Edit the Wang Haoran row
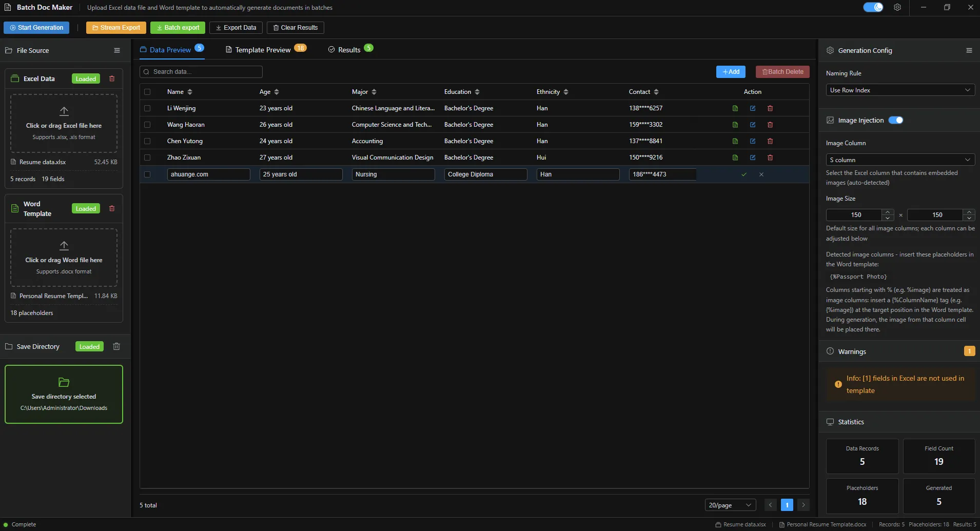The height and width of the screenshot is (531, 980). pos(753,125)
